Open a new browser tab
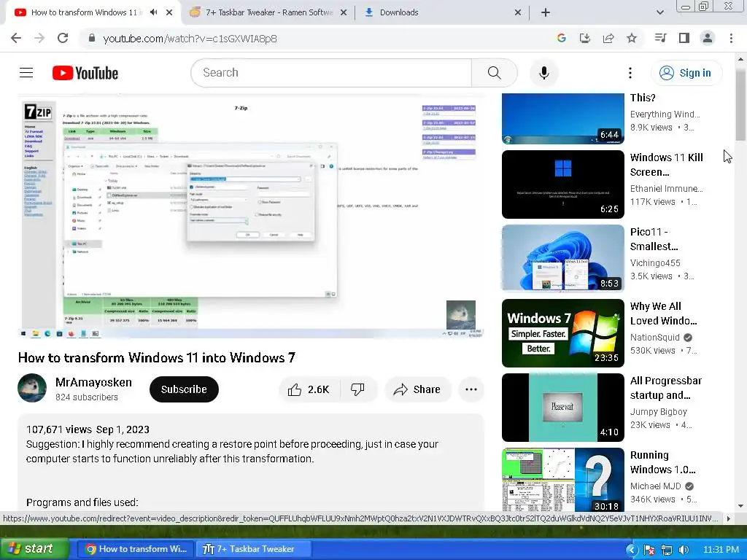This screenshot has width=747, height=560. 546,12
